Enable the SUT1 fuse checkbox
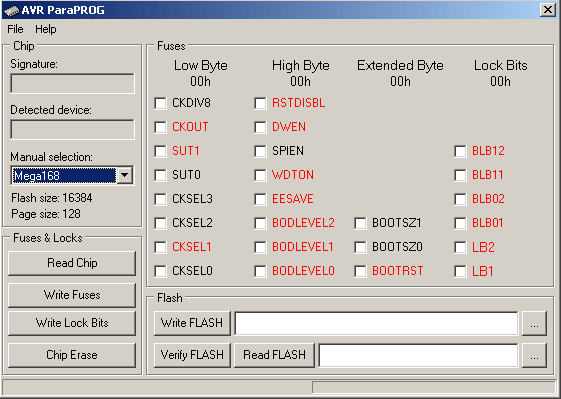 click(x=160, y=151)
